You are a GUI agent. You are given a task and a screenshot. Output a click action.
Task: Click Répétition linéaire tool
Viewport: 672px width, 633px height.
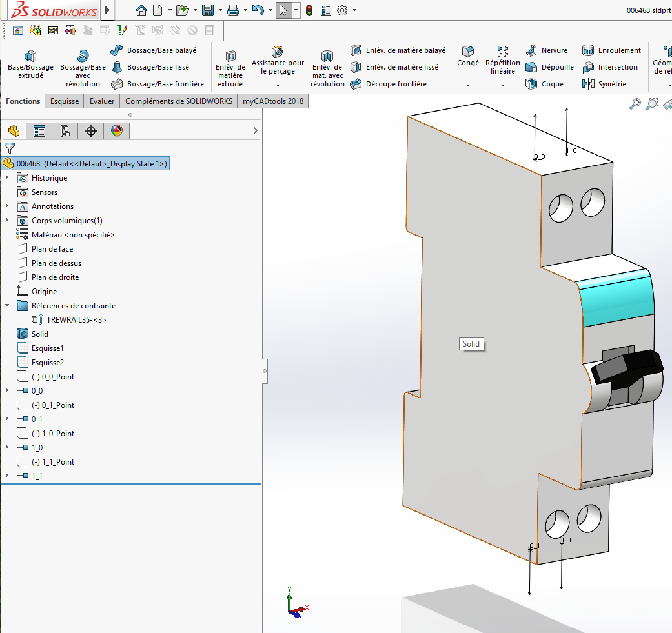point(503,60)
